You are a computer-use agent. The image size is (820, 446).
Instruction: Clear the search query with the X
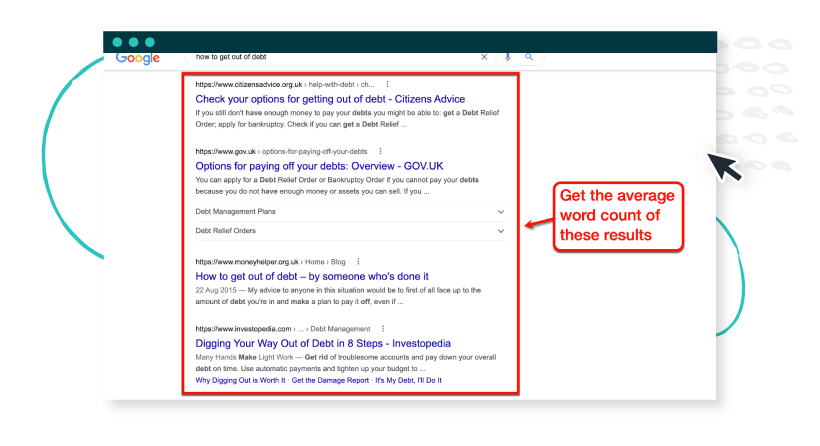485,57
